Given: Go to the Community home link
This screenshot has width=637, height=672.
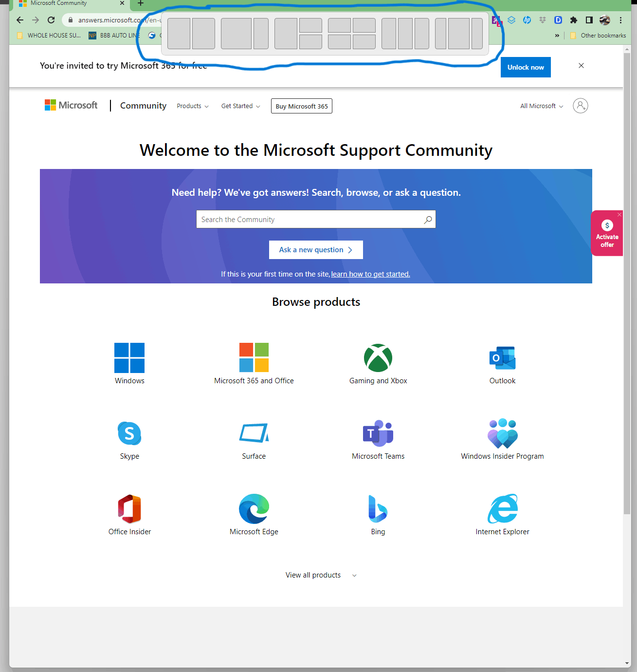Looking at the screenshot, I should click(143, 106).
